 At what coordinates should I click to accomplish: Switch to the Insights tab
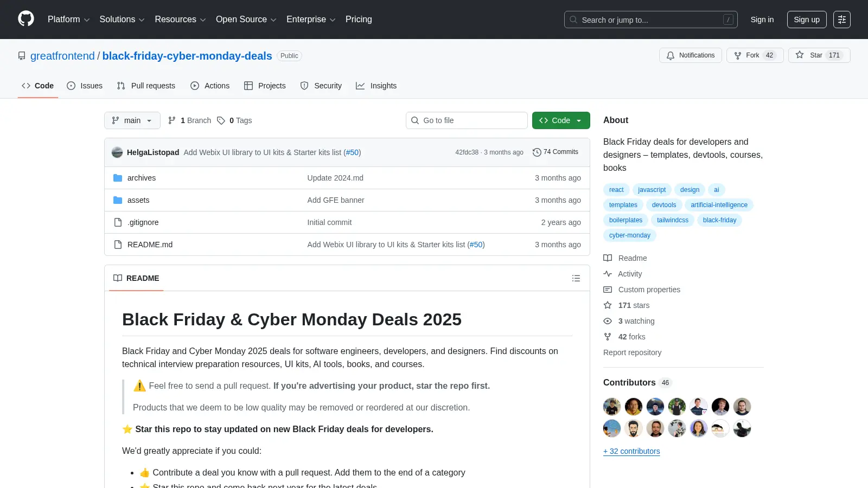[376, 86]
